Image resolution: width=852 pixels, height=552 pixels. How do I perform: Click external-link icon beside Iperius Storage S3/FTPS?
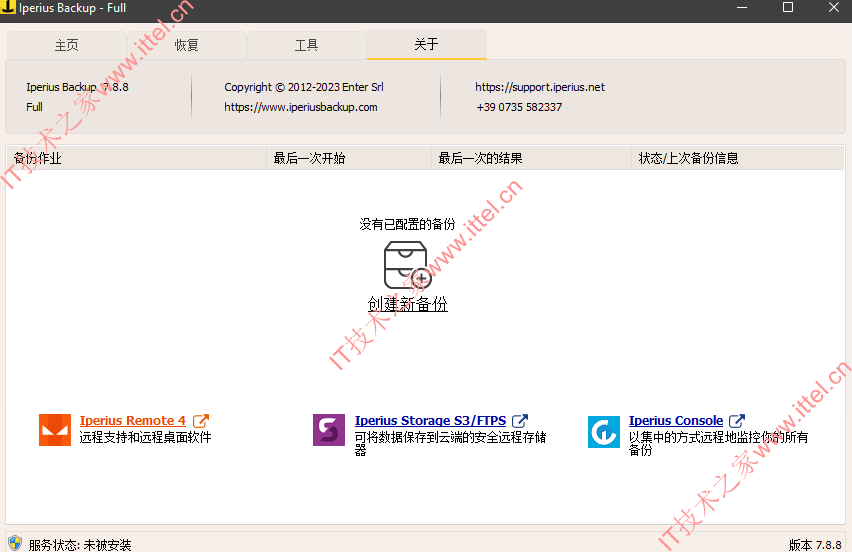tap(520, 421)
